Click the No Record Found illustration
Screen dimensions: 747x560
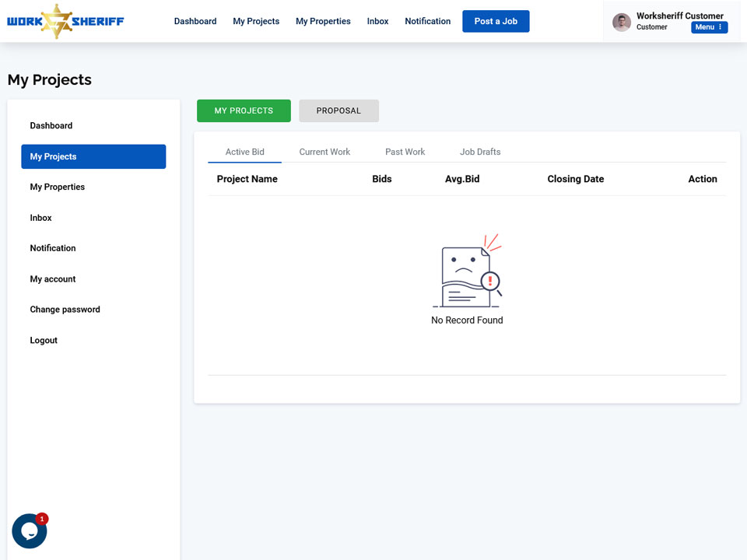pos(467,271)
